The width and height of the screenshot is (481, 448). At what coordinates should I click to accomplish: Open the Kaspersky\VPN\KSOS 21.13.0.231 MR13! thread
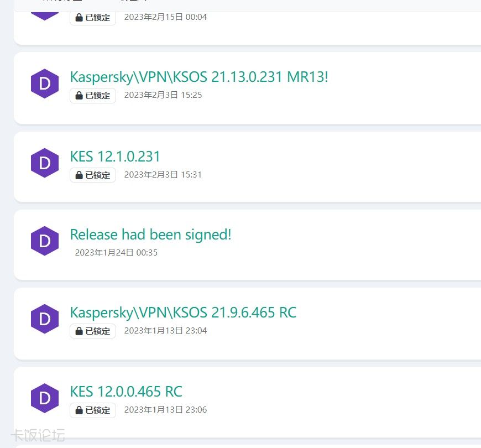click(199, 77)
